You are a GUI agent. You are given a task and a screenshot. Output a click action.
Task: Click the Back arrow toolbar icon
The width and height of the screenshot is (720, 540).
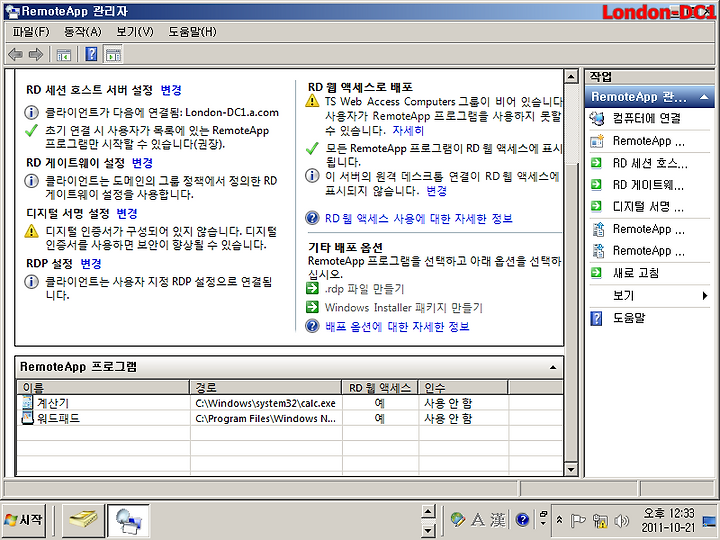point(15,55)
